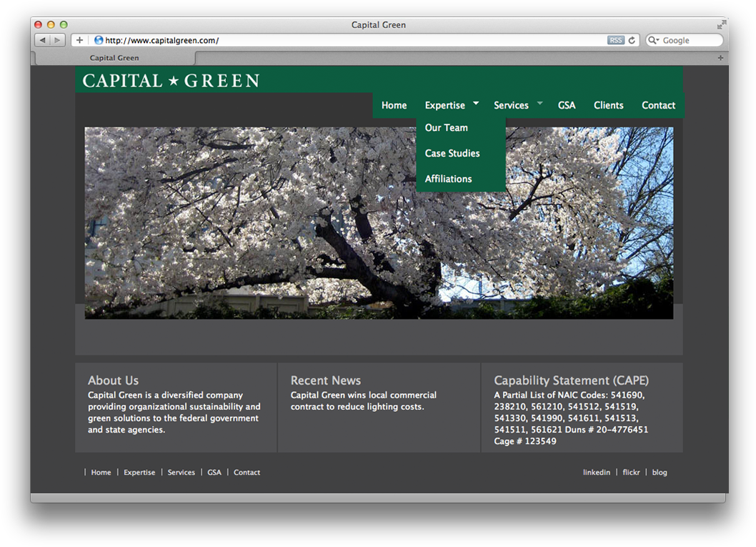Click the About Us heading
This screenshot has width=756, height=547.
pyautogui.click(x=114, y=380)
